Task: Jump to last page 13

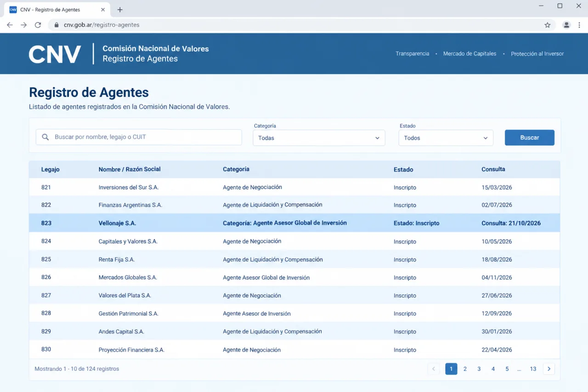Action: [x=533, y=369]
